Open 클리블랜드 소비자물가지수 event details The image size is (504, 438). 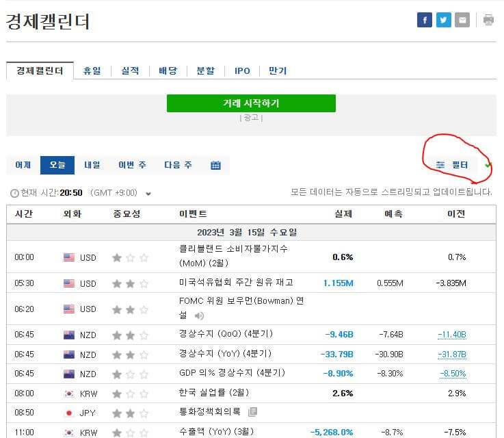pos(233,256)
